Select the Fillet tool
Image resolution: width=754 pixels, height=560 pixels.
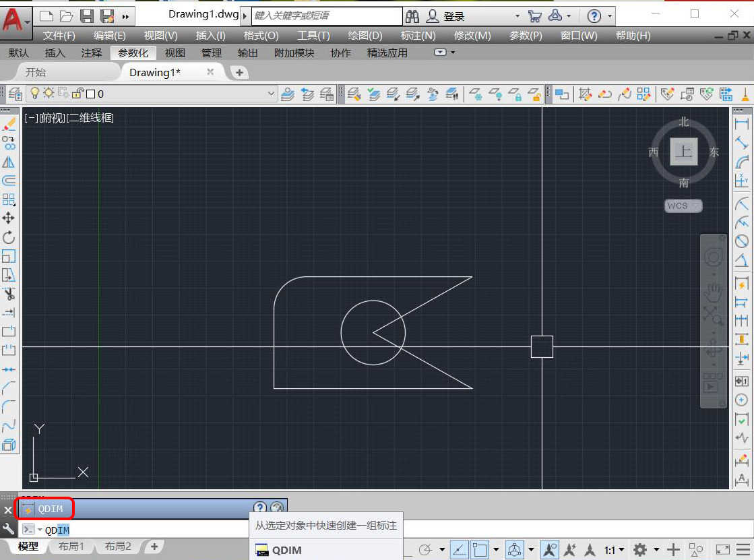click(9, 406)
